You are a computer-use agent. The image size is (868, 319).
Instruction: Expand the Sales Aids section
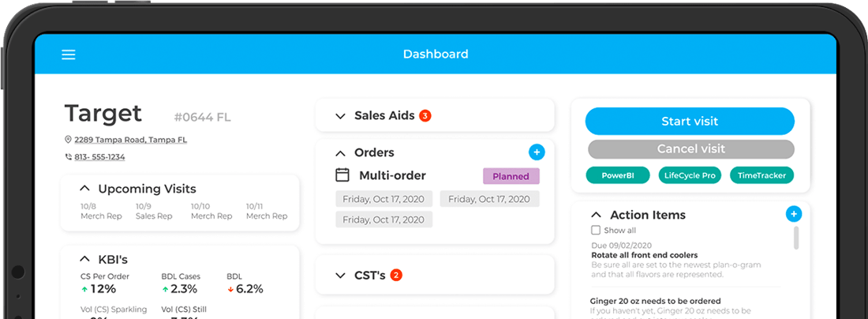[x=340, y=116]
